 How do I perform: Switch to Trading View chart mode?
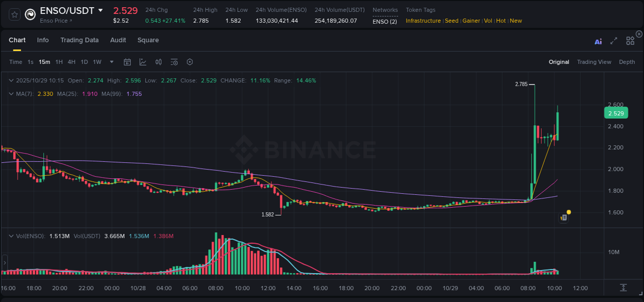pyautogui.click(x=594, y=62)
